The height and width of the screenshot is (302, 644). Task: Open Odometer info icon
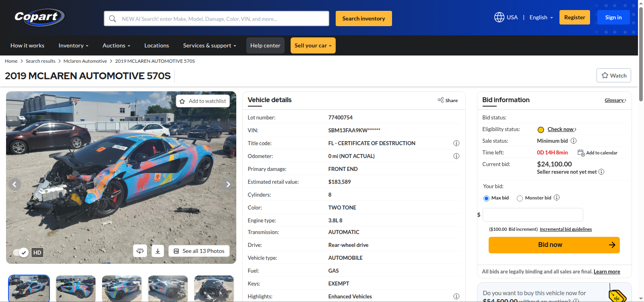pos(456,156)
